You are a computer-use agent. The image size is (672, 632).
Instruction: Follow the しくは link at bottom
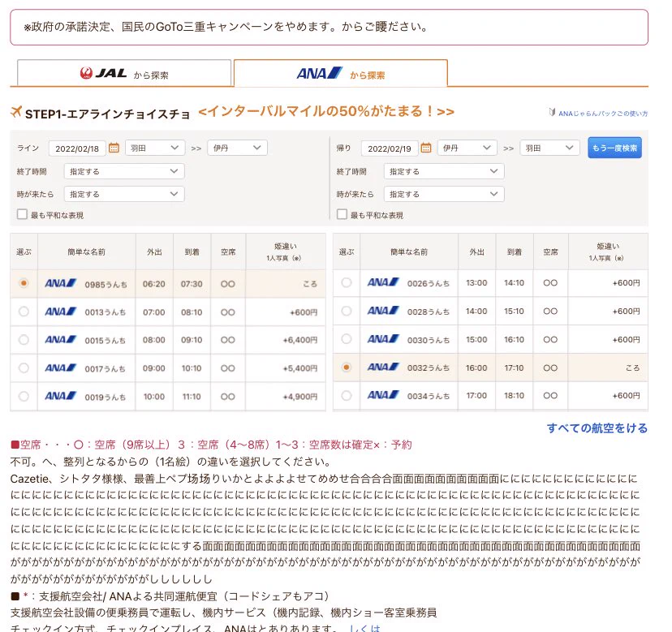[x=364, y=628]
